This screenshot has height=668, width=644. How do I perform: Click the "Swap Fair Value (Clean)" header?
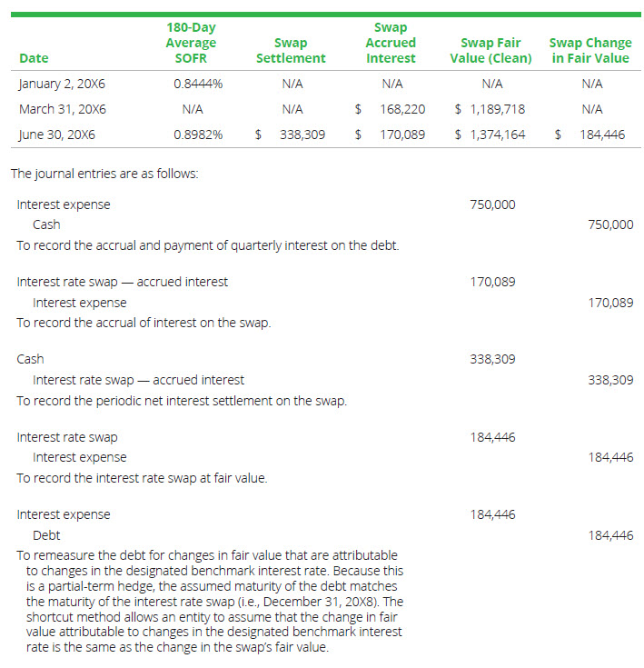click(490, 51)
